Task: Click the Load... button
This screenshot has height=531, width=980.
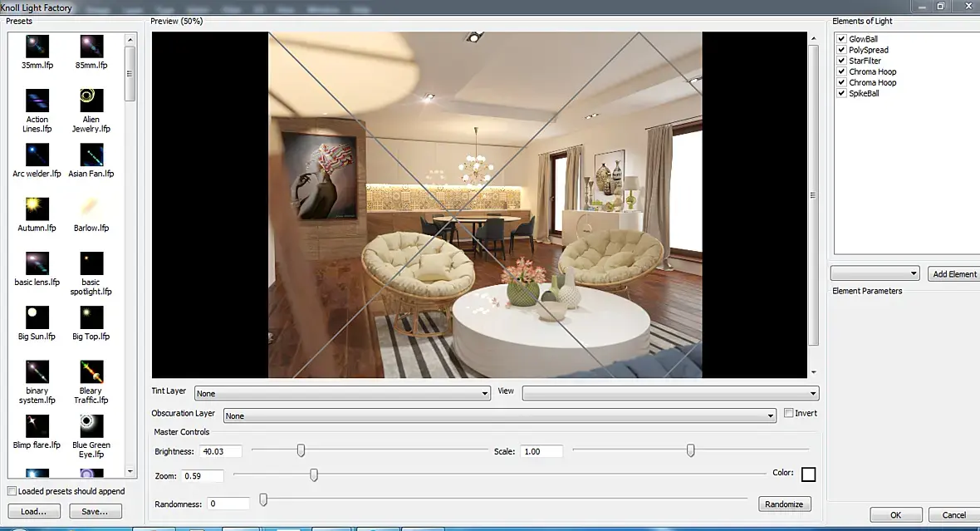Action: [34, 512]
